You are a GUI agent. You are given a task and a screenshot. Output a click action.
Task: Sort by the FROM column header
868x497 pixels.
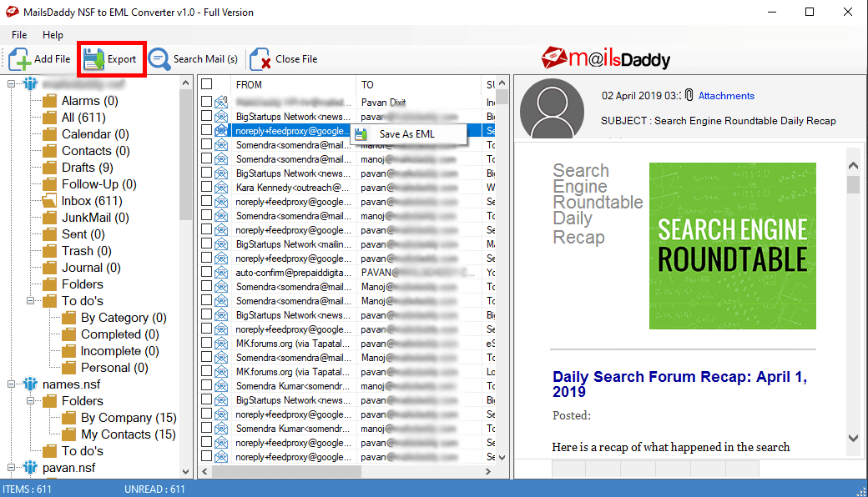click(x=292, y=84)
